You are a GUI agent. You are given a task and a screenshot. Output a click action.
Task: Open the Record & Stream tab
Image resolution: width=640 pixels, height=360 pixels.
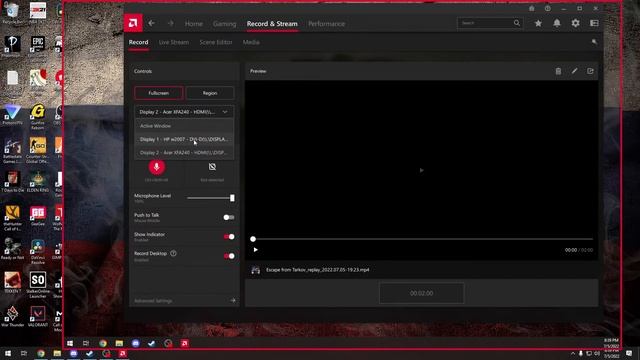pos(272,24)
